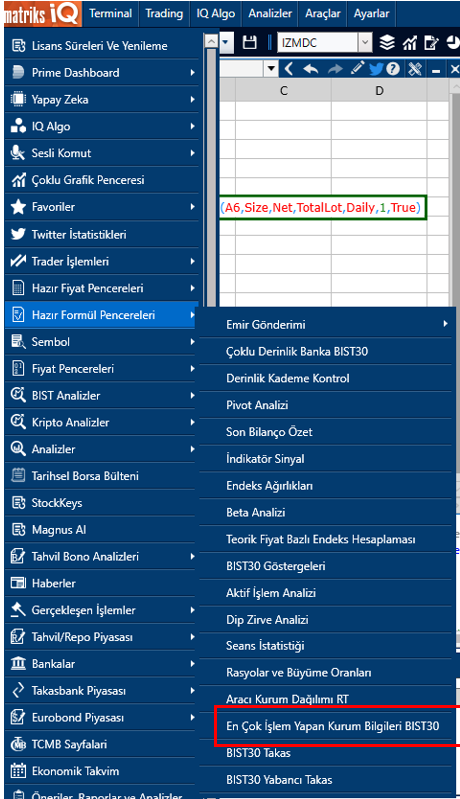The height and width of the screenshot is (799, 460).
Task: Click the BIST Analizler icon
Action: click(x=18, y=395)
